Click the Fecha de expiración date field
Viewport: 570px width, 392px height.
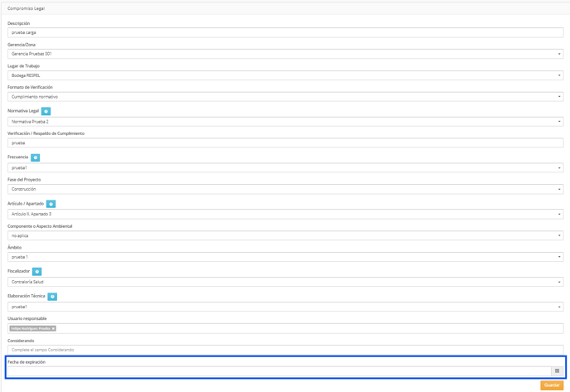[x=279, y=371]
